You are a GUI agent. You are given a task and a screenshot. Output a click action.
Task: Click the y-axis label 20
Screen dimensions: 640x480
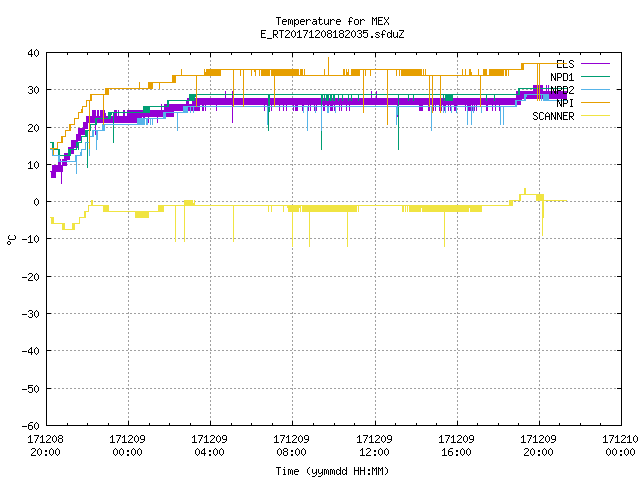33,128
